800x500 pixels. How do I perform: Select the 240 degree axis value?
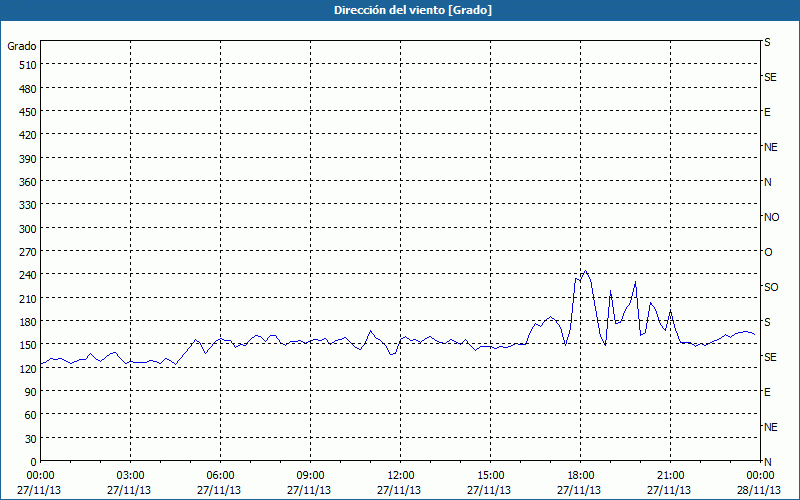(x=29, y=275)
